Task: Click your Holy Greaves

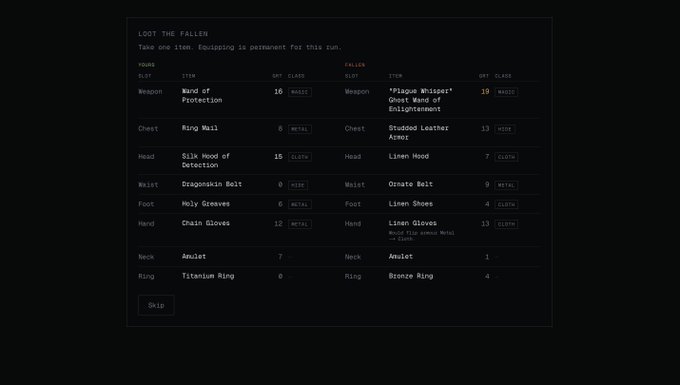Action: tap(206, 204)
